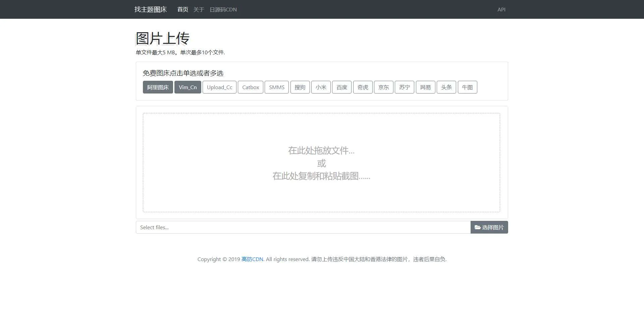Select the 搜狗 image host option
Viewport: 644px width, 312px height.
[300, 87]
